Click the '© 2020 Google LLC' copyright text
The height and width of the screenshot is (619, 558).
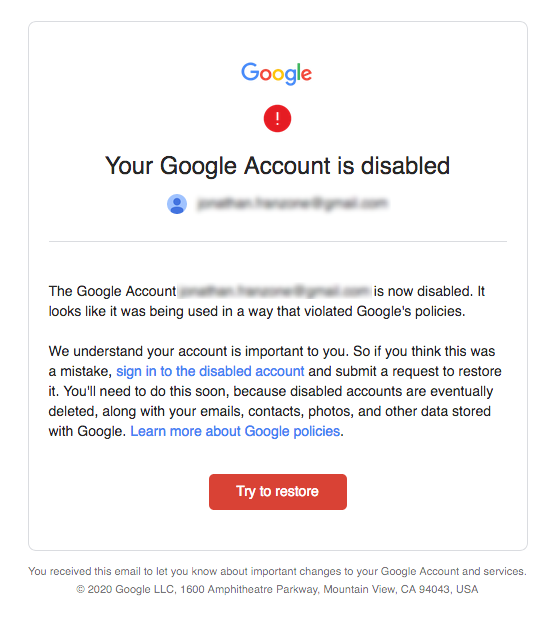pyautogui.click(x=126, y=589)
